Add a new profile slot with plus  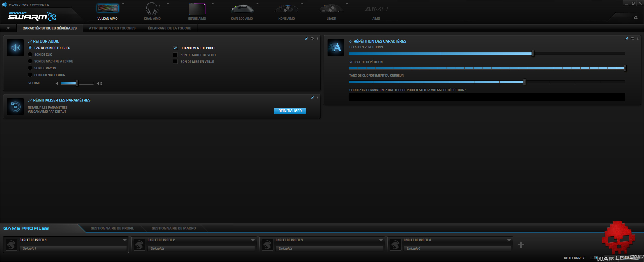tap(521, 245)
